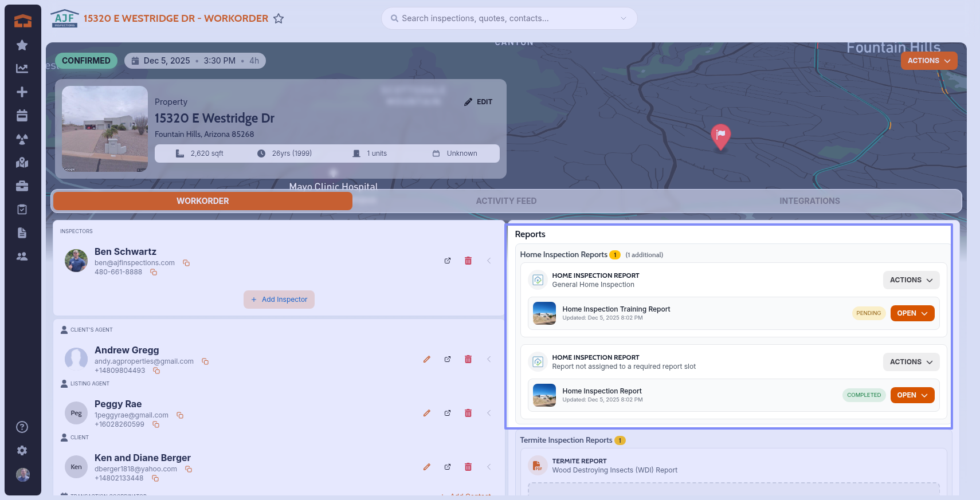Image resolution: width=980 pixels, height=500 pixels.
Task: Open dropdown for Home Inspection Training Report
Action: 912,313
